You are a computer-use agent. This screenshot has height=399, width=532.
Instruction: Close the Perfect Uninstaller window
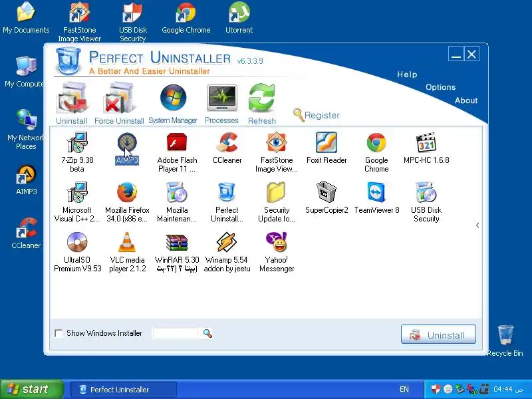click(471, 54)
